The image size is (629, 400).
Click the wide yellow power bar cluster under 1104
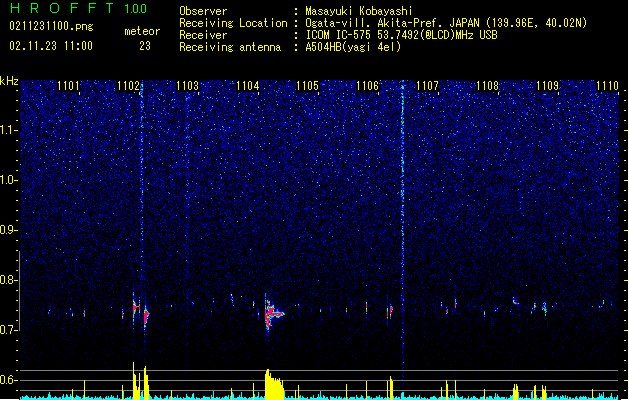274,384
